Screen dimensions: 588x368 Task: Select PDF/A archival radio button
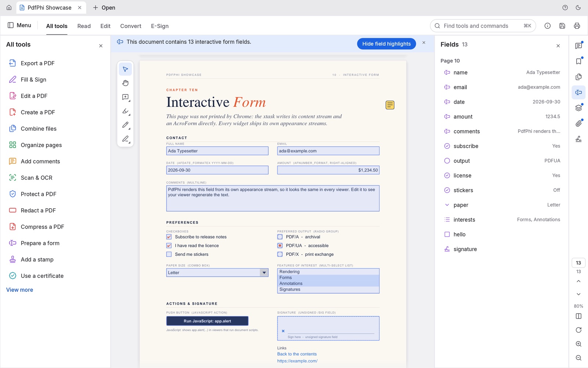(x=280, y=237)
